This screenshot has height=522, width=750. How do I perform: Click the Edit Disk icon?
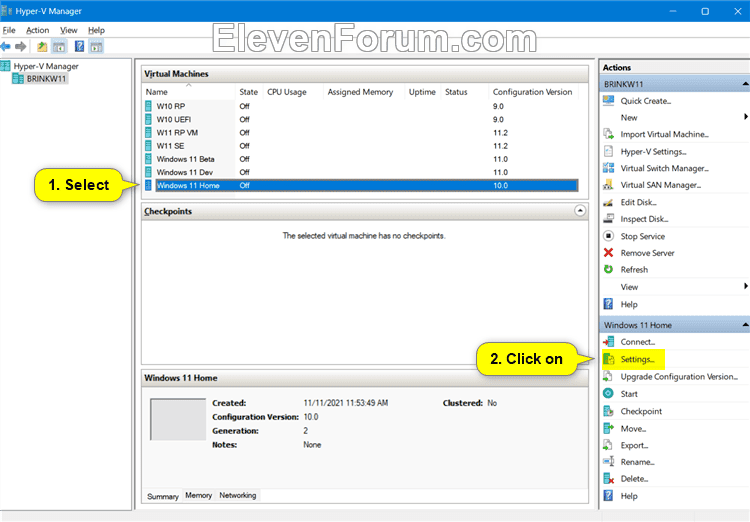tap(608, 202)
